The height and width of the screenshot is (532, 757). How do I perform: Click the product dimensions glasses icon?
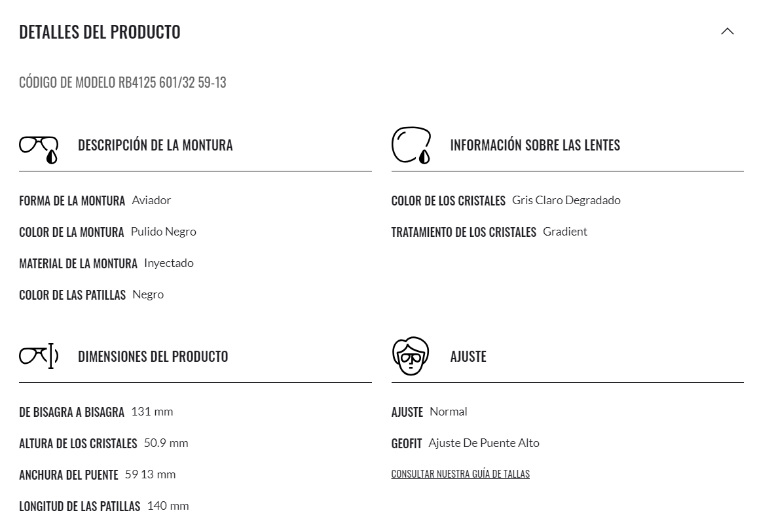click(x=39, y=356)
